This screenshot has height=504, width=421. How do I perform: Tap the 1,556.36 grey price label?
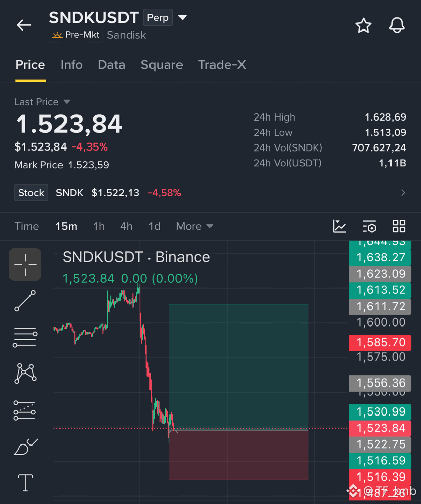coord(380,383)
